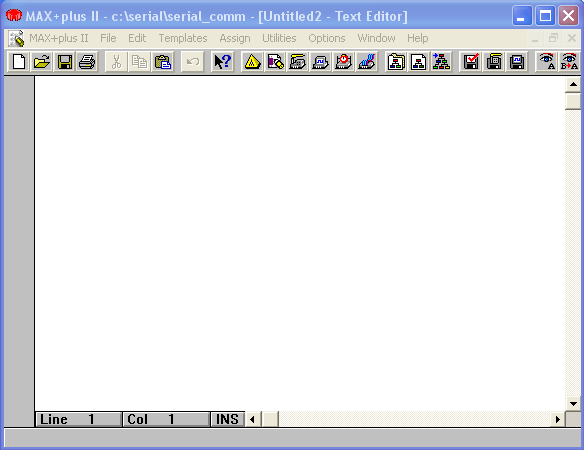Click the Save and Check red checkmark icon
Viewport: 584px width, 450px height.
[x=471, y=61]
